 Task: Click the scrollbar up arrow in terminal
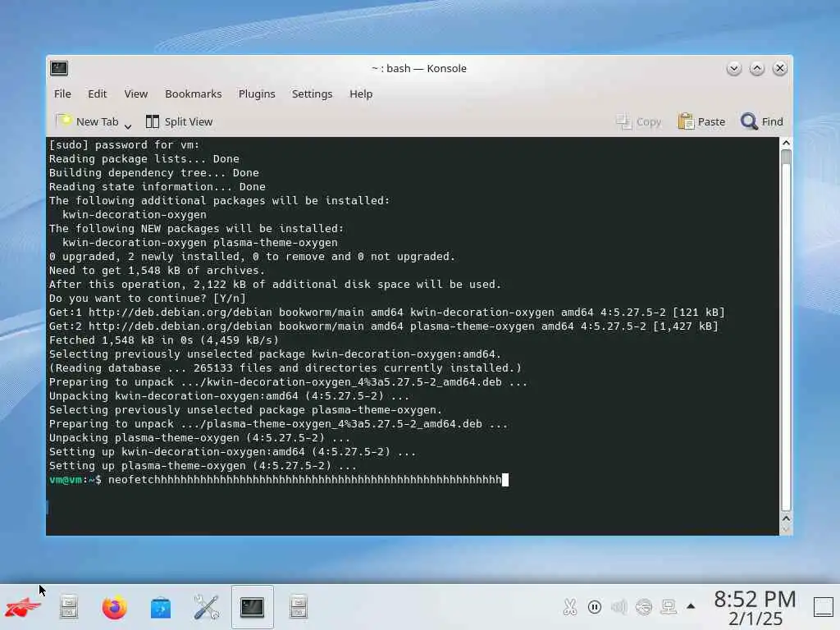coord(786,143)
